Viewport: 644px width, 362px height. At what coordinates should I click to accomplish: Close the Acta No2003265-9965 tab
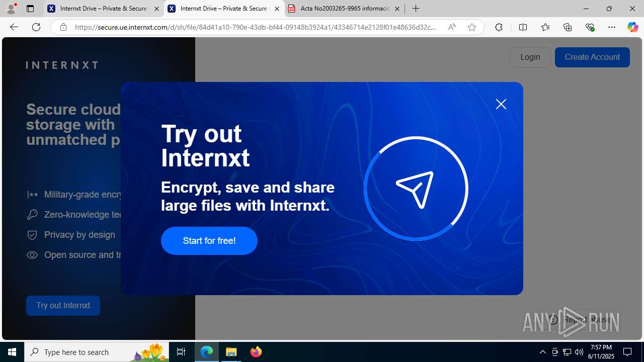[x=397, y=9]
